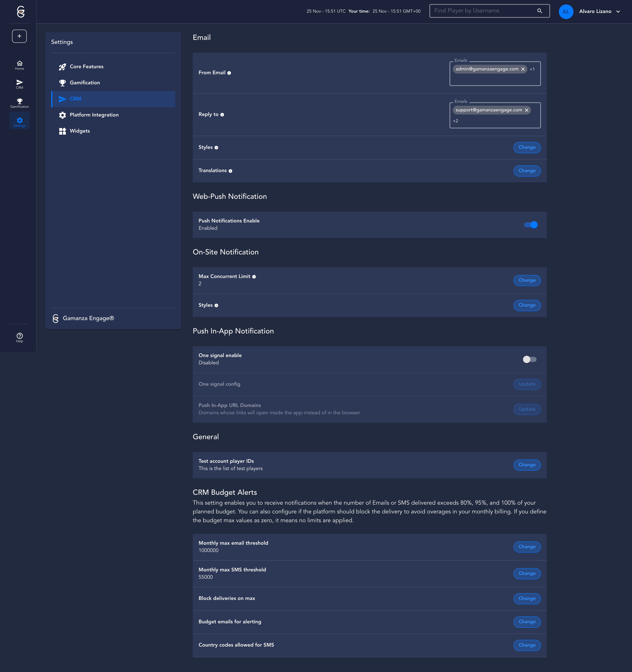
Task: Click info icon beside Max Concurrent Limit
Action: click(254, 277)
